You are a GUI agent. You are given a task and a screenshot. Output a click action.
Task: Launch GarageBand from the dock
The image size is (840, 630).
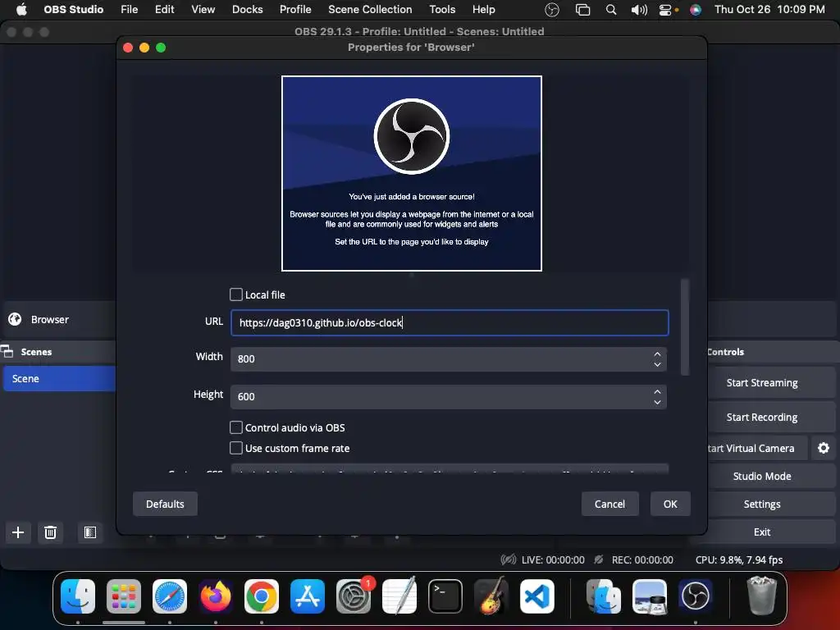491,596
